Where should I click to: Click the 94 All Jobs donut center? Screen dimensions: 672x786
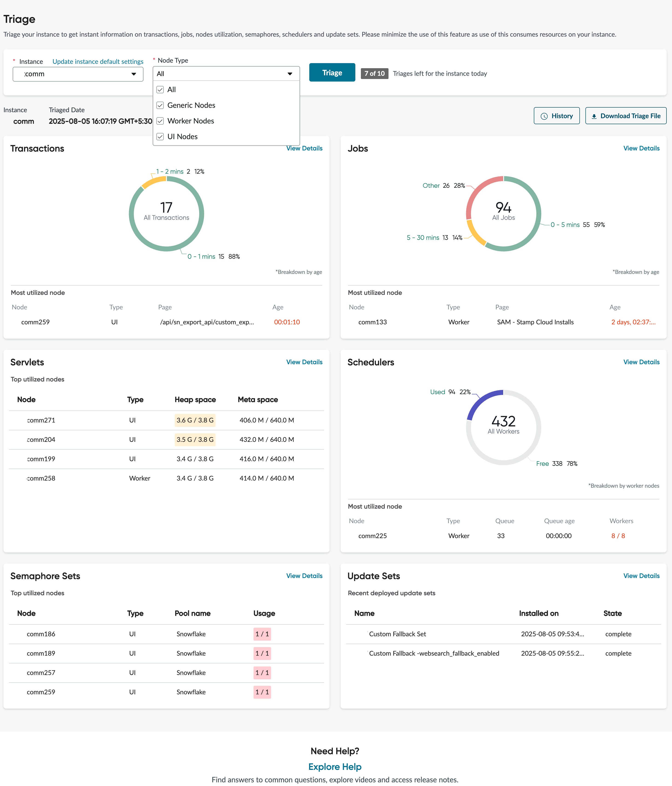(503, 211)
